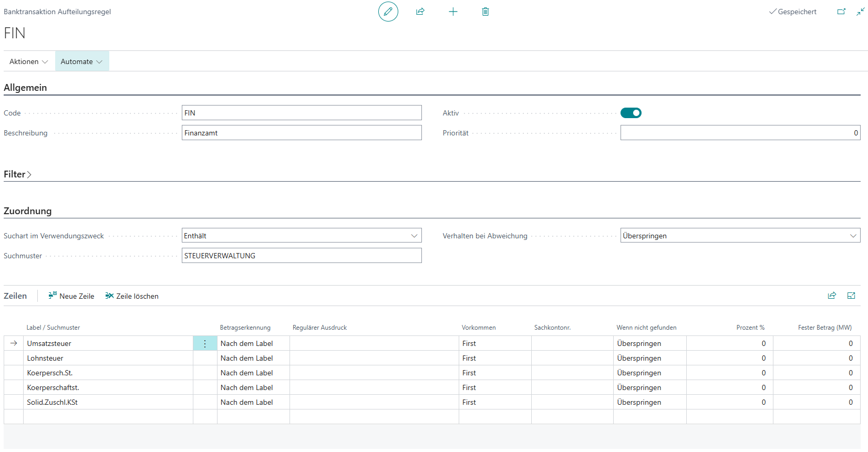Click the pencil edit icon

(388, 12)
